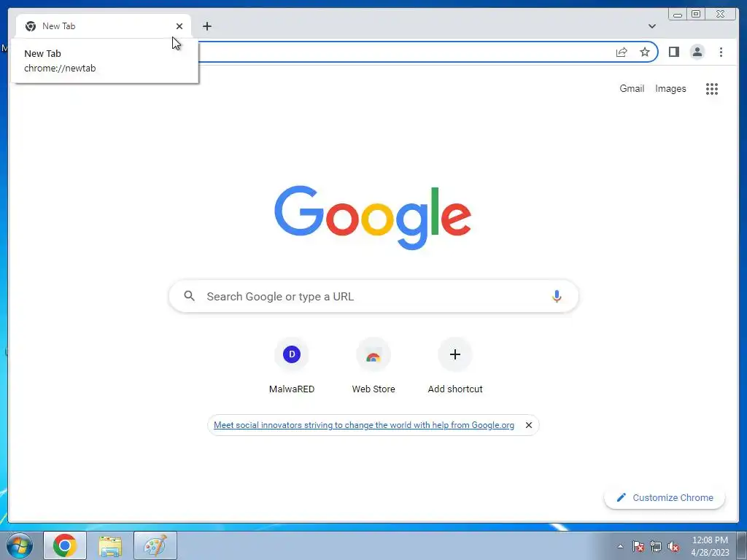Open the Google apps grid
Image resolution: width=747 pixels, height=560 pixels.
point(712,88)
